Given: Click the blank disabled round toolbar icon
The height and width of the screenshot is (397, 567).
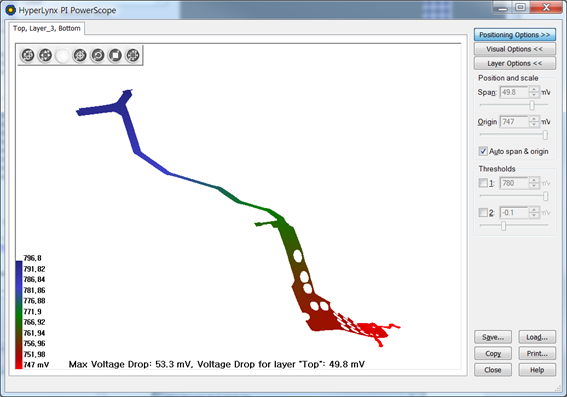Looking at the screenshot, I should tap(63, 55).
